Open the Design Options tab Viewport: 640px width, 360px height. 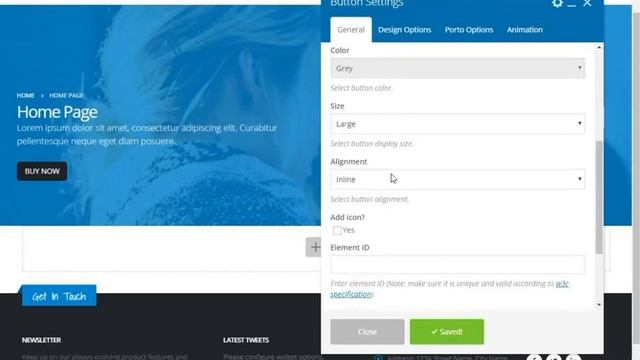coord(404,29)
